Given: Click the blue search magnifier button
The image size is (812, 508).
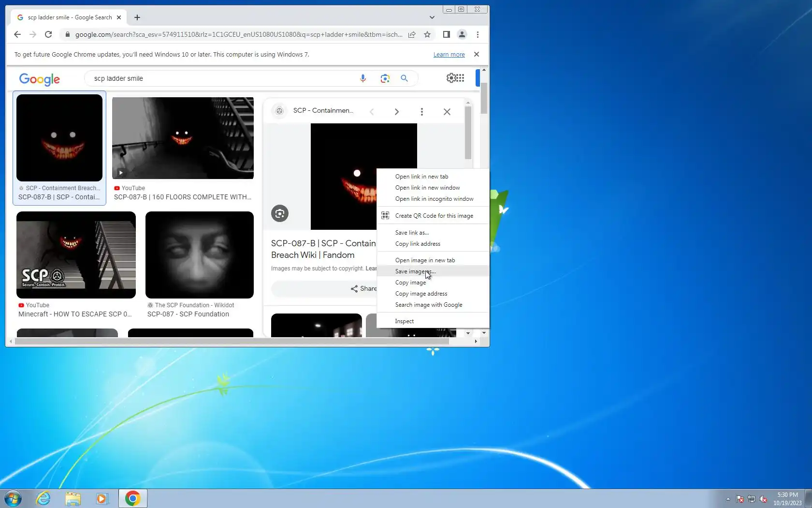Looking at the screenshot, I should (404, 78).
